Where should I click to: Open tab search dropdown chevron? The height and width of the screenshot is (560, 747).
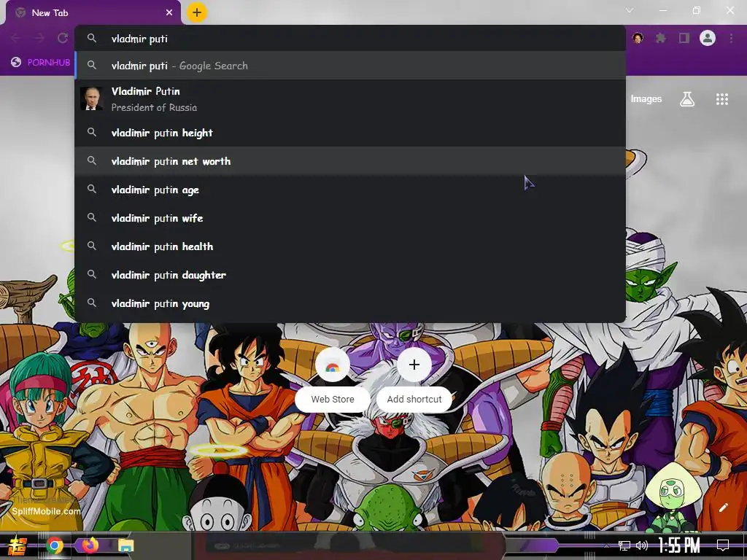(x=630, y=10)
